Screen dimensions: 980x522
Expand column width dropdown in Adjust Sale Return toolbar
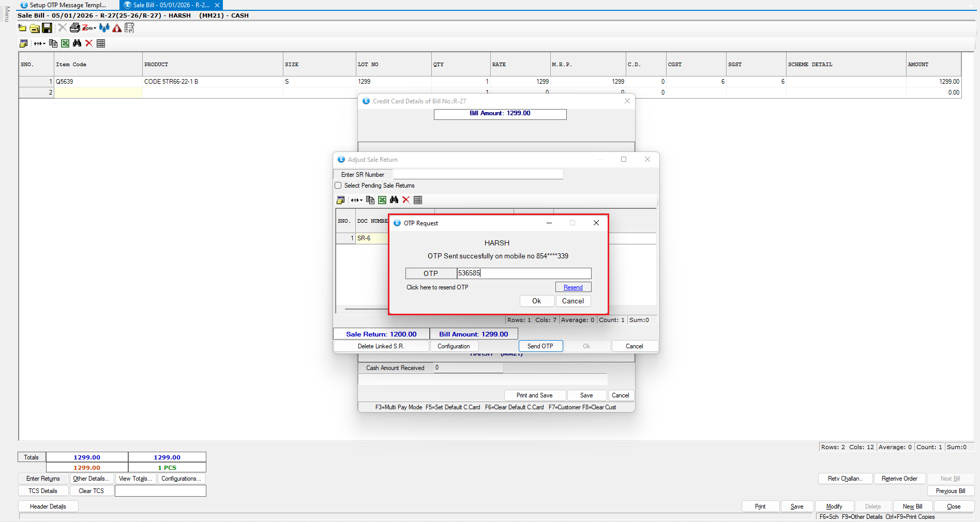(357, 200)
